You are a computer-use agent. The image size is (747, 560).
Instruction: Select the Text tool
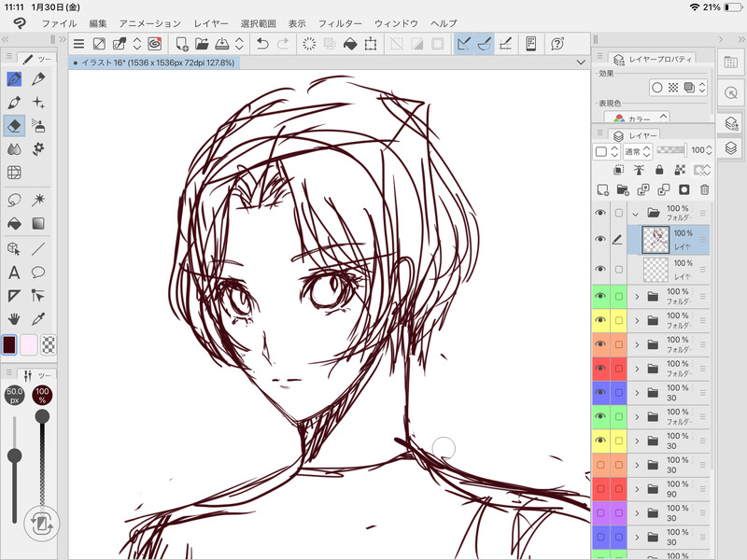click(x=14, y=273)
